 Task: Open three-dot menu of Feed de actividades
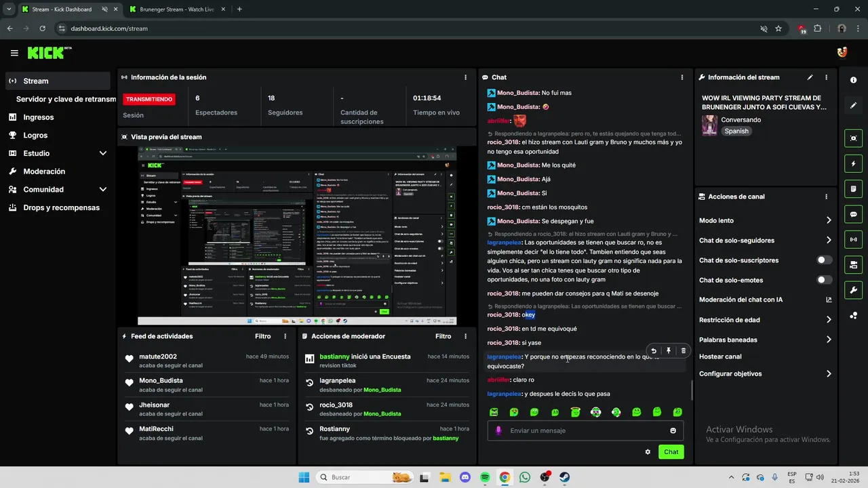(285, 336)
